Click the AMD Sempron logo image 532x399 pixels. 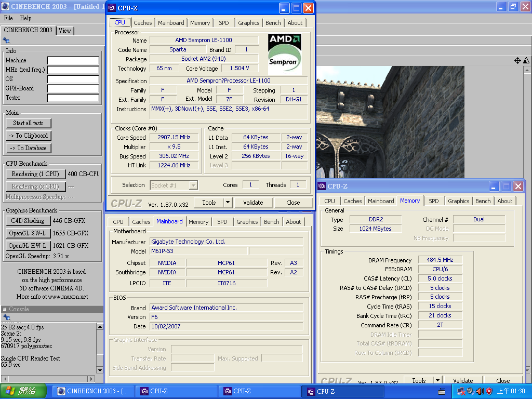(285, 54)
